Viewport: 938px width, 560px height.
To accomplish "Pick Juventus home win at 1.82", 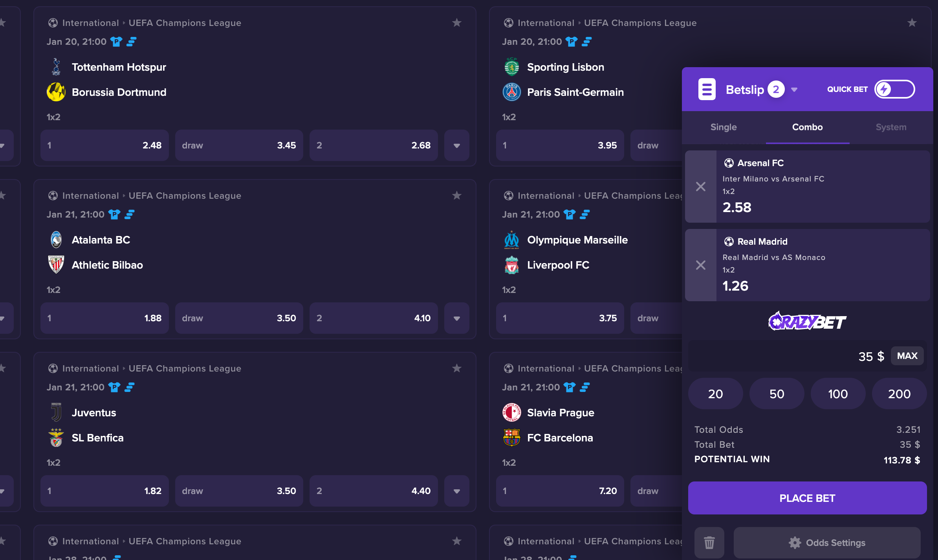I will (104, 491).
